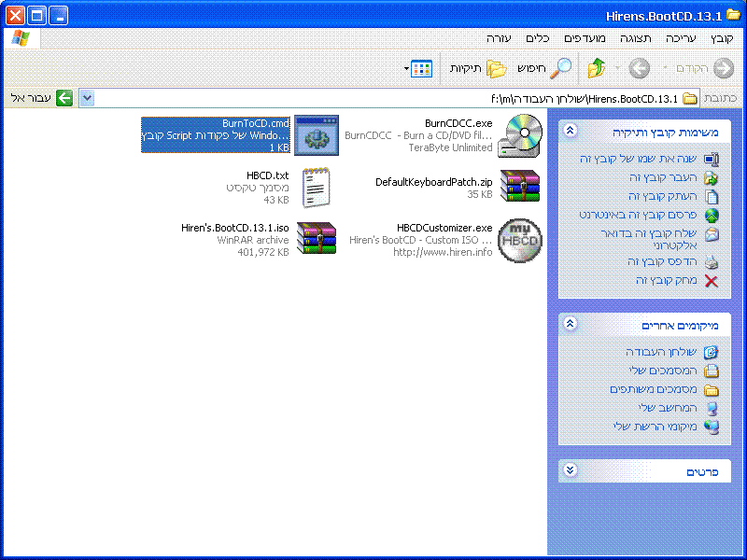
Task: Click the print file printer icon
Action: (x=712, y=261)
